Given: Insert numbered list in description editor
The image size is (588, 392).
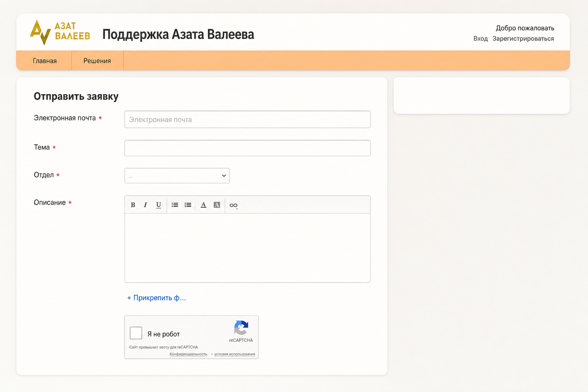Looking at the screenshot, I should pos(188,205).
